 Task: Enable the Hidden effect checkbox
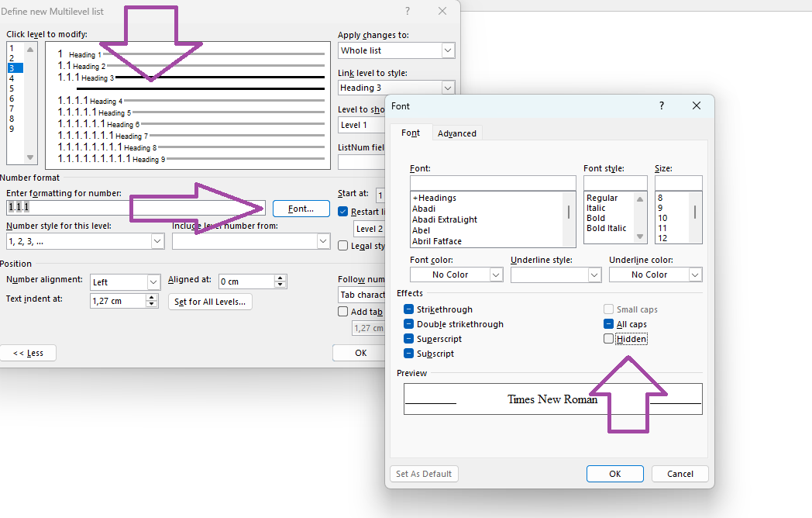pos(608,339)
